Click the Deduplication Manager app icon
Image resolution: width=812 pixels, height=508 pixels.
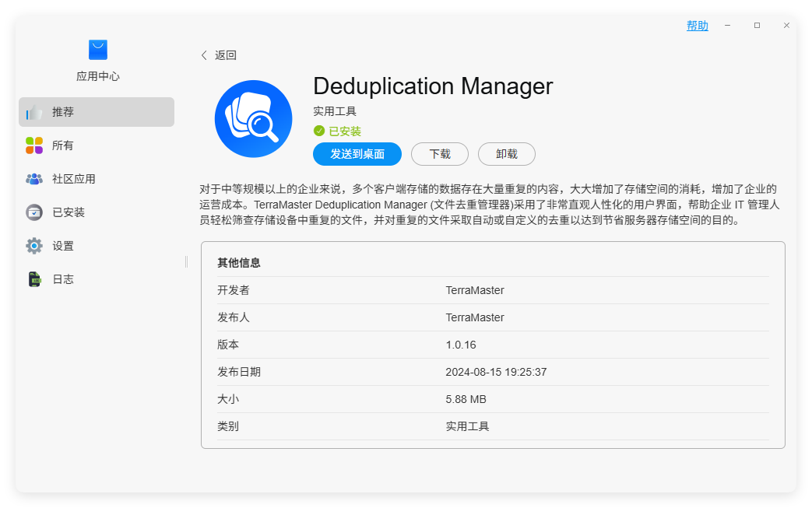253,118
